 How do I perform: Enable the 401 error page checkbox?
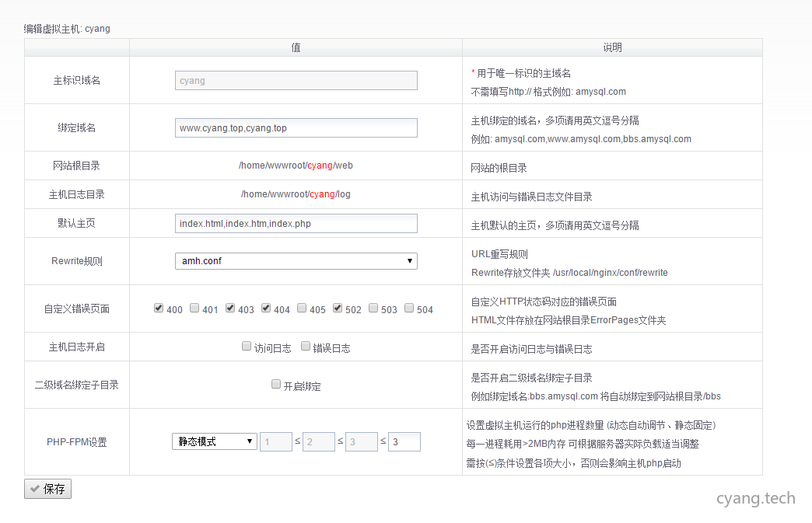194,308
